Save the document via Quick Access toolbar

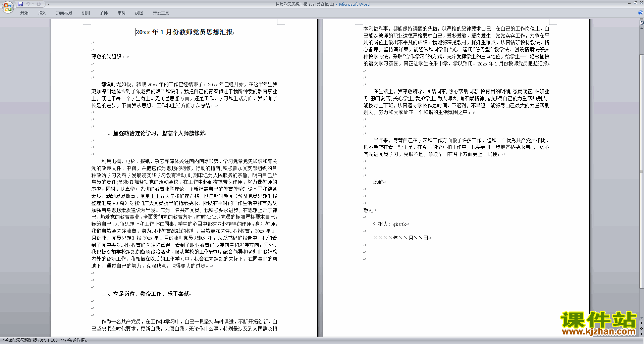point(20,4)
